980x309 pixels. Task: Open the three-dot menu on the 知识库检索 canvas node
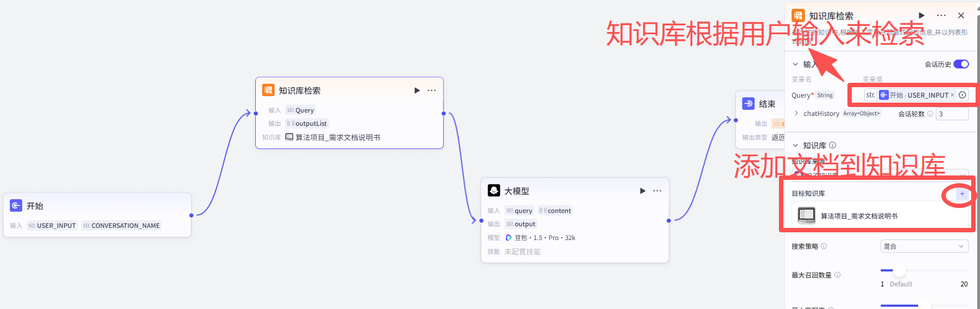(432, 90)
